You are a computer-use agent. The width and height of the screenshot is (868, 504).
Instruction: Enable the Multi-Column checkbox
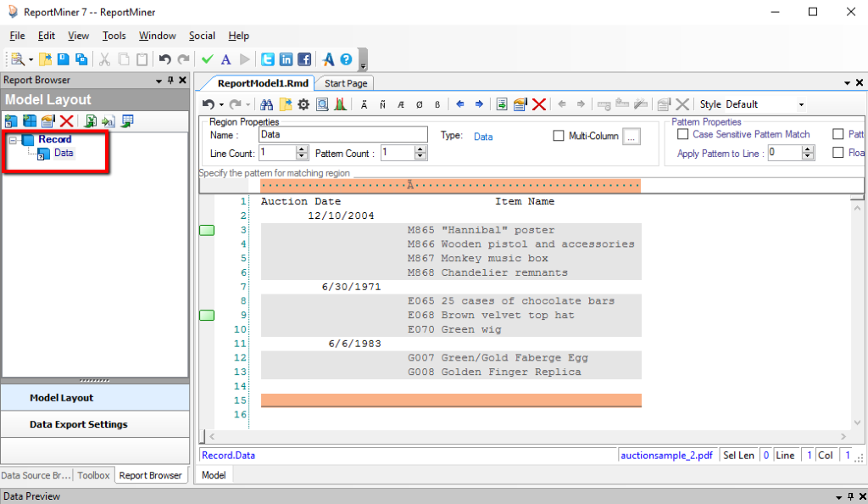559,136
